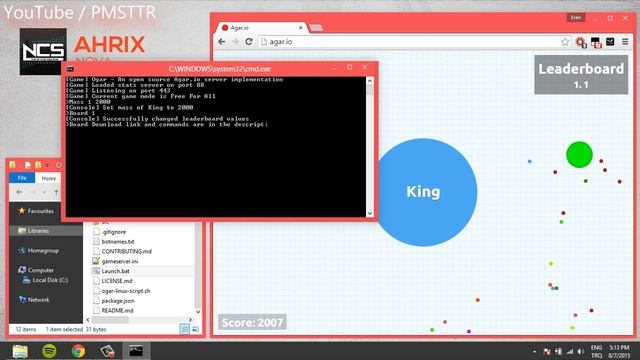
Task: Open a new Chrome tab
Action: (x=316, y=28)
